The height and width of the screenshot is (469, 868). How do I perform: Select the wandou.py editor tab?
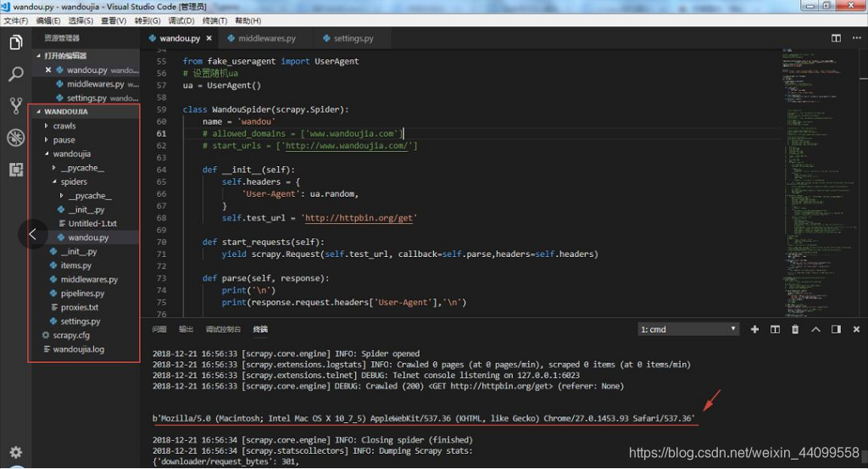[x=180, y=38]
